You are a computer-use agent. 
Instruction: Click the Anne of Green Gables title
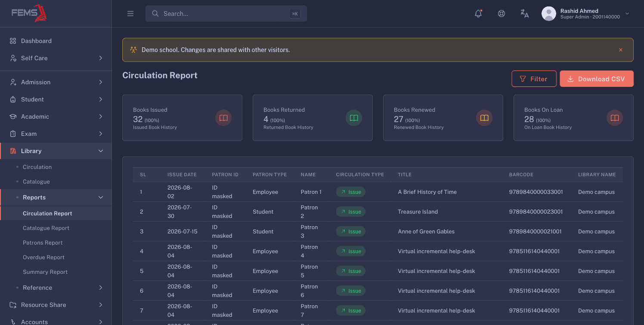tap(426, 231)
